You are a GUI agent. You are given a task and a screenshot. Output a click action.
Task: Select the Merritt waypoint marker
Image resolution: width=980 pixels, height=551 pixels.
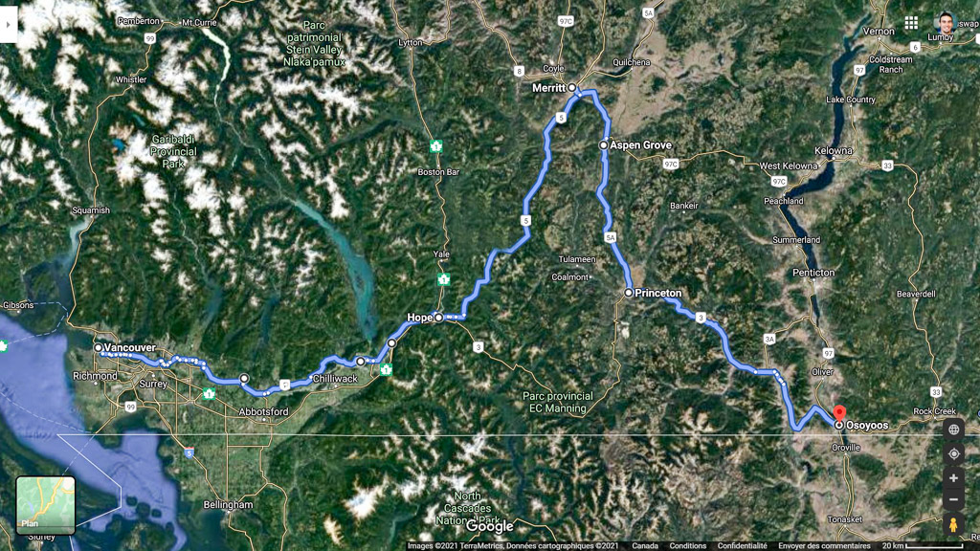coord(571,88)
